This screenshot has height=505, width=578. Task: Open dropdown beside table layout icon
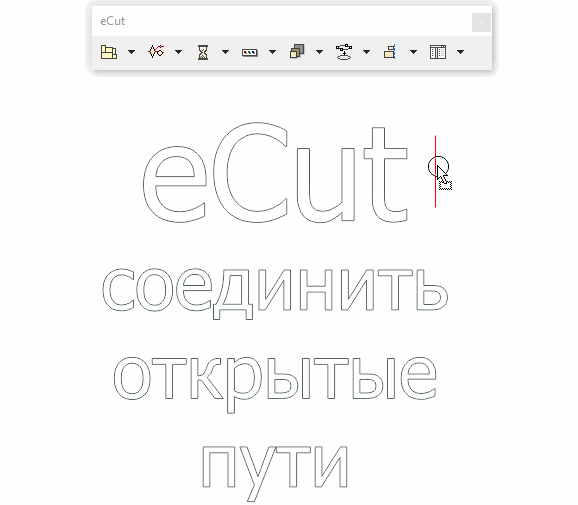[460, 52]
